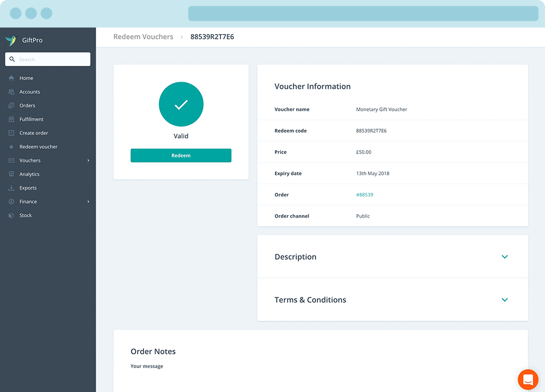Click the Fulfillment icon in sidebar
This screenshot has width=545, height=392.
click(12, 119)
